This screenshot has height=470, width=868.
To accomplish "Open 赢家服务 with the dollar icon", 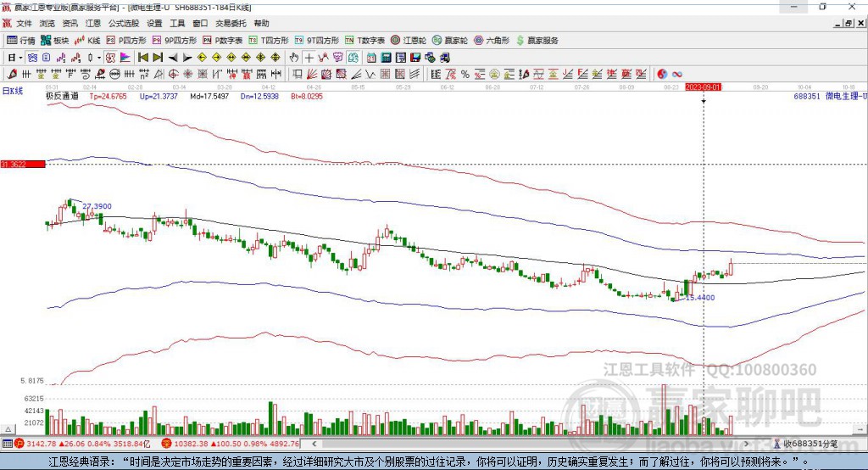I will pos(537,41).
